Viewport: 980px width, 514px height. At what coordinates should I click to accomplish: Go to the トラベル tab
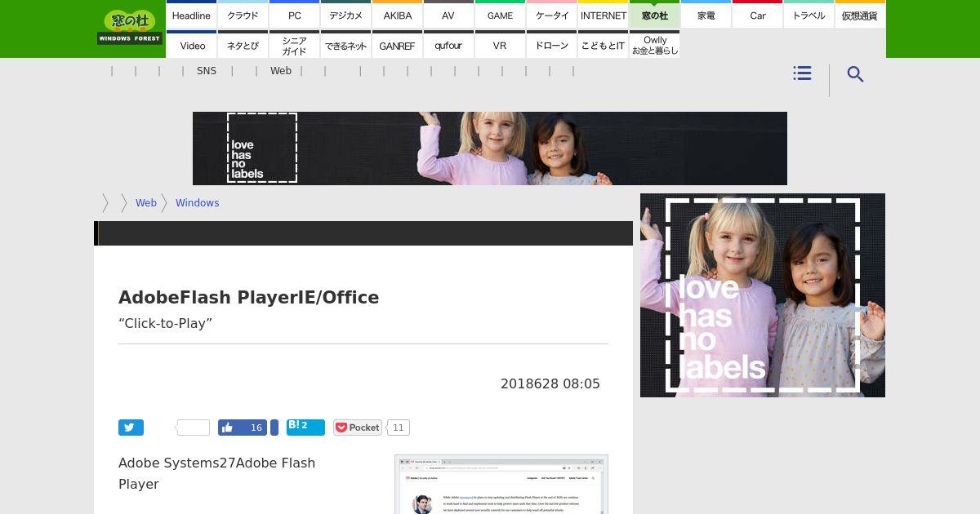pyautogui.click(x=808, y=16)
